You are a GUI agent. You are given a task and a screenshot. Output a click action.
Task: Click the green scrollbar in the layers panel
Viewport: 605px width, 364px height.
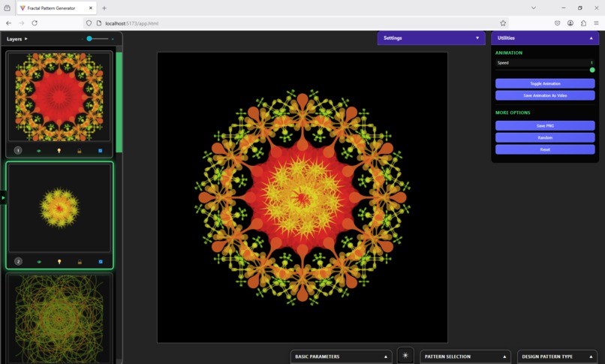click(119, 102)
